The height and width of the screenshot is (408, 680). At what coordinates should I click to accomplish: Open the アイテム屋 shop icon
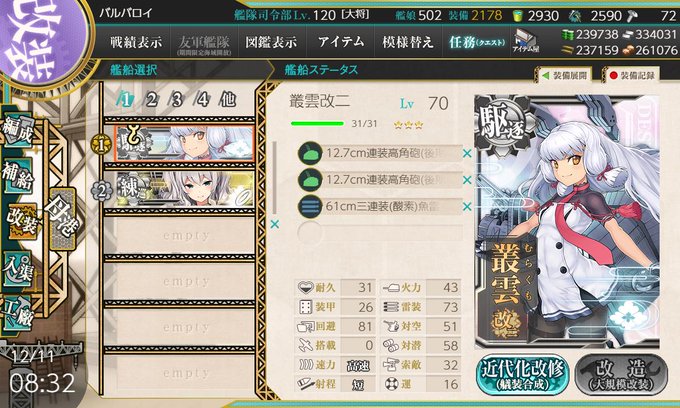pos(525,42)
